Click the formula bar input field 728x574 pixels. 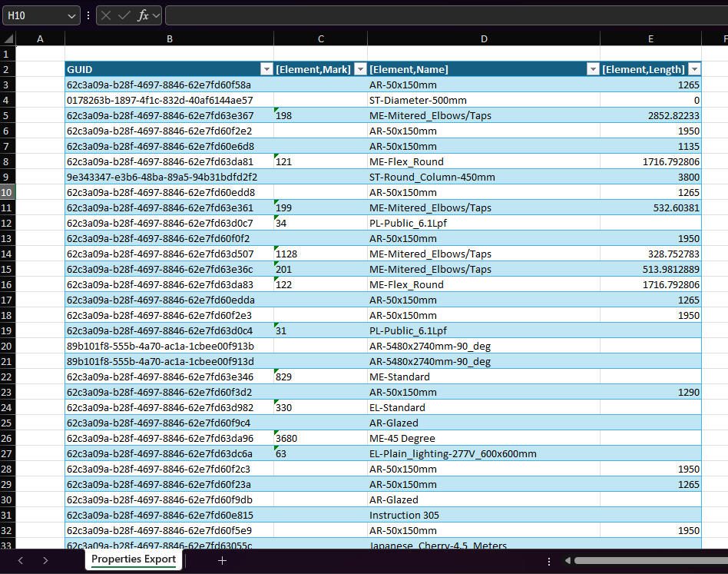pyautogui.click(x=447, y=16)
